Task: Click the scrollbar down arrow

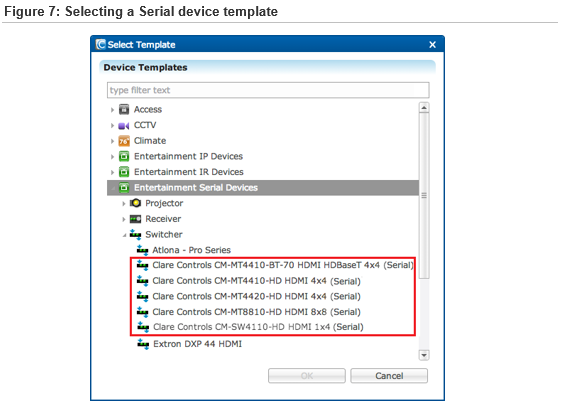Action: (x=424, y=355)
